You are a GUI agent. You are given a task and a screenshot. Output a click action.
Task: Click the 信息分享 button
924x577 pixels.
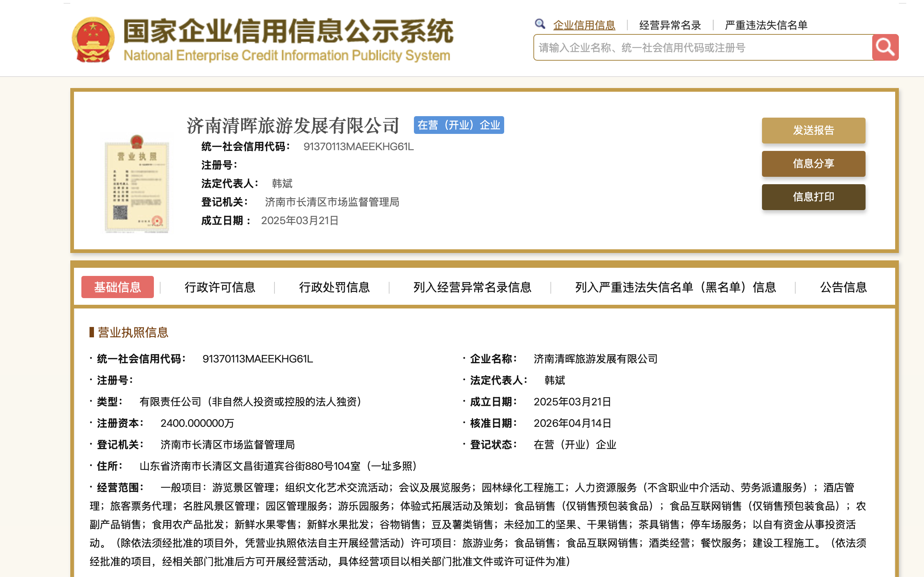click(x=813, y=164)
